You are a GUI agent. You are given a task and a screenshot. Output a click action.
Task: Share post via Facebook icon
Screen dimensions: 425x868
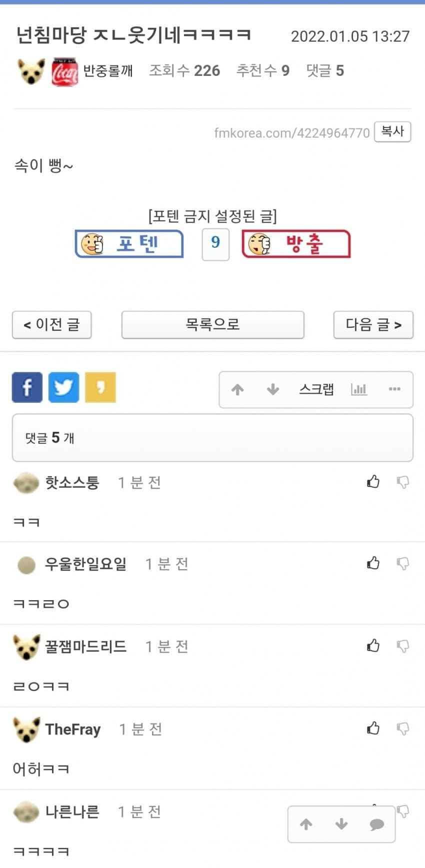pos(27,387)
